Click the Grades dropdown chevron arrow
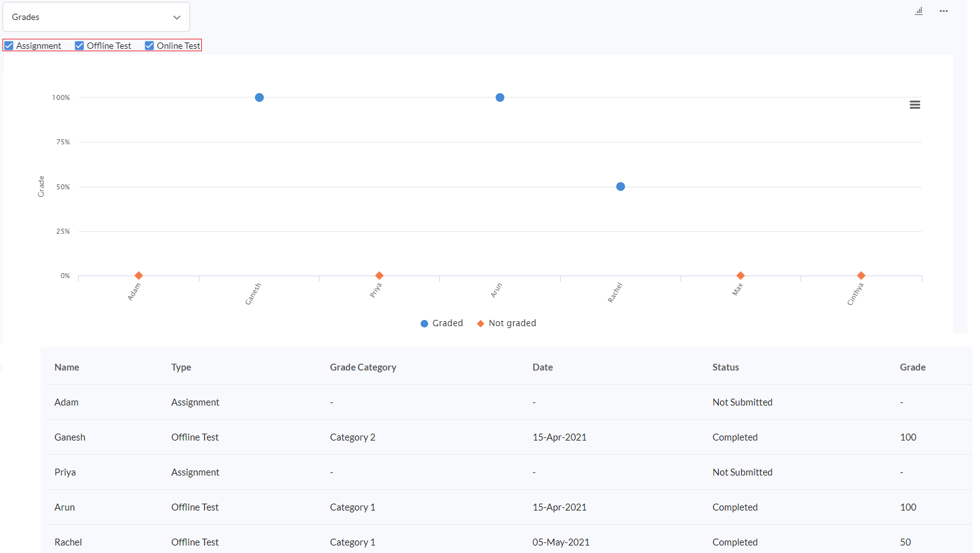This screenshot has height=553, width=980. (177, 17)
